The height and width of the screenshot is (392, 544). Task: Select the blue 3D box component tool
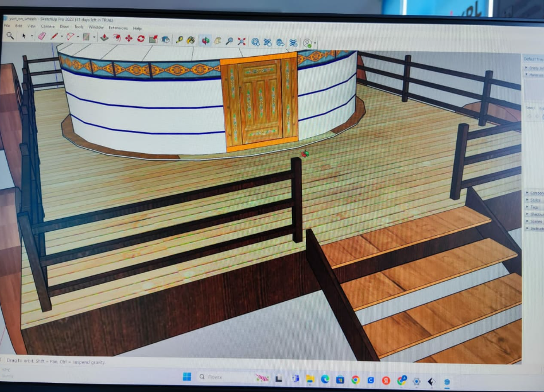tap(165, 39)
